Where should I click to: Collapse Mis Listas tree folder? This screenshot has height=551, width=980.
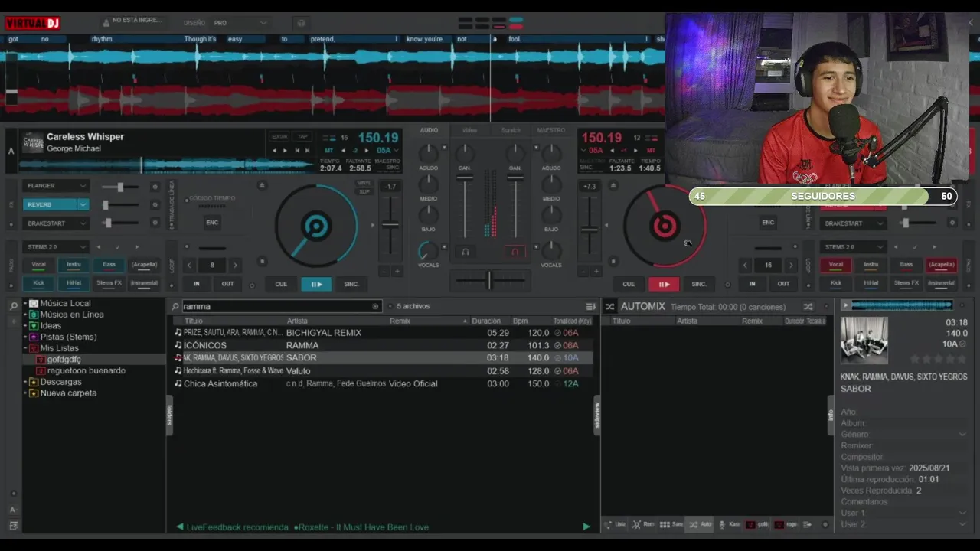[25, 348]
